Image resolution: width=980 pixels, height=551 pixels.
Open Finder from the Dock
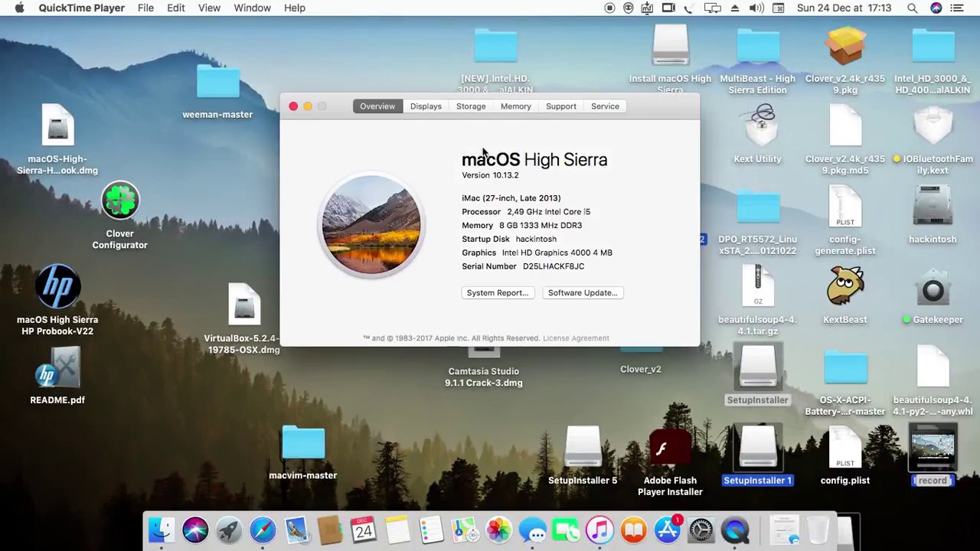coord(162,530)
